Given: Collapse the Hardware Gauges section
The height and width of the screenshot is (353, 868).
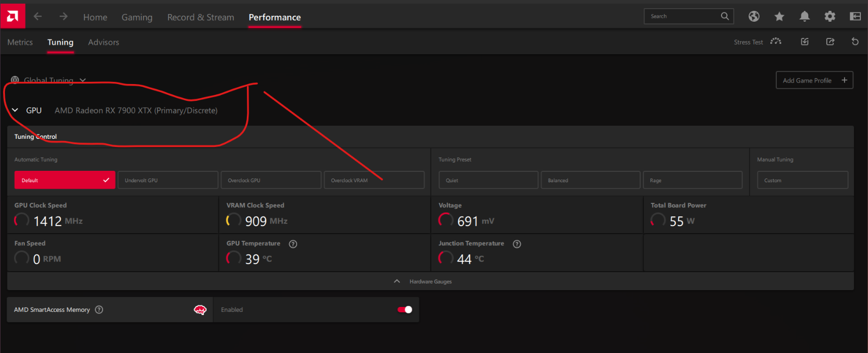Looking at the screenshot, I should (430, 281).
